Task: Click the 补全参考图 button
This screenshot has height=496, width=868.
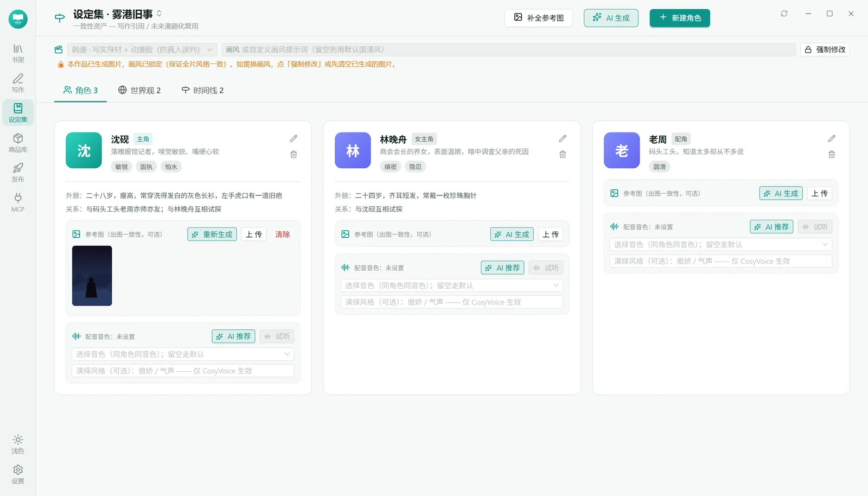Action: click(539, 18)
